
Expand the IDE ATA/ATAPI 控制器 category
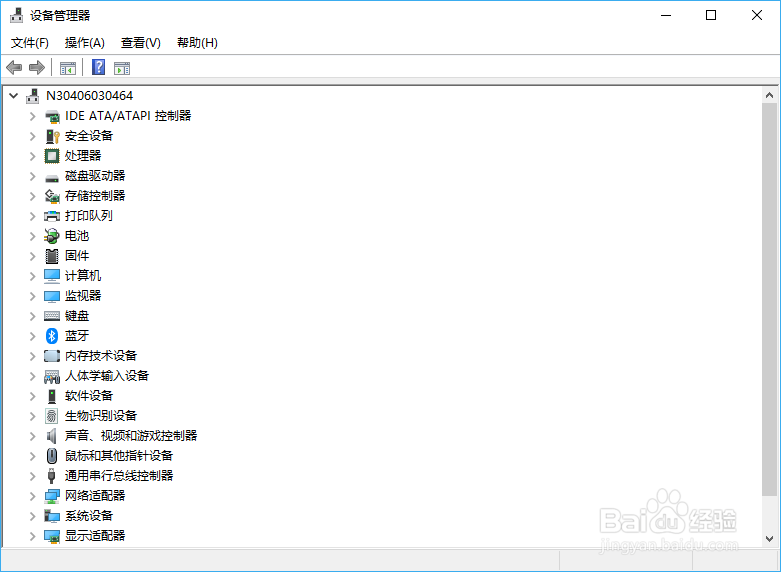(x=32, y=116)
